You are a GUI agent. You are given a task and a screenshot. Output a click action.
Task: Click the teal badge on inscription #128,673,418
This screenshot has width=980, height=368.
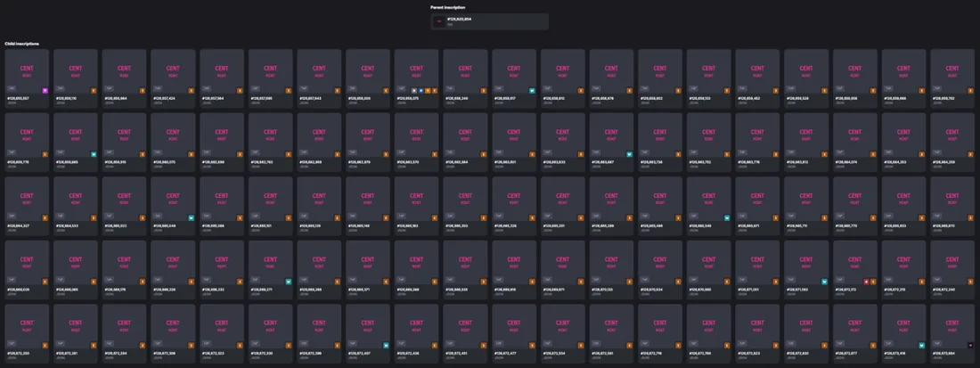[922, 346]
